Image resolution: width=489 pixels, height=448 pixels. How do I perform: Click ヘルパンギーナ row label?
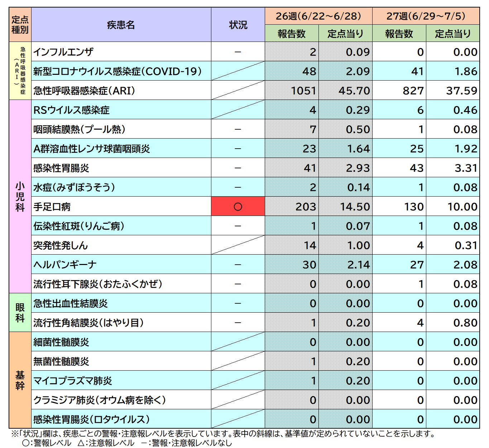click(65, 265)
